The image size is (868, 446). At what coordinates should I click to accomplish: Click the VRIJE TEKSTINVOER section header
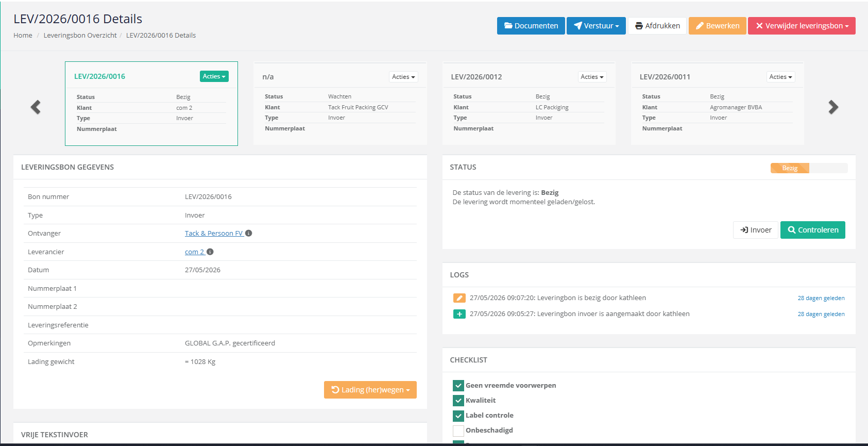[55, 435]
